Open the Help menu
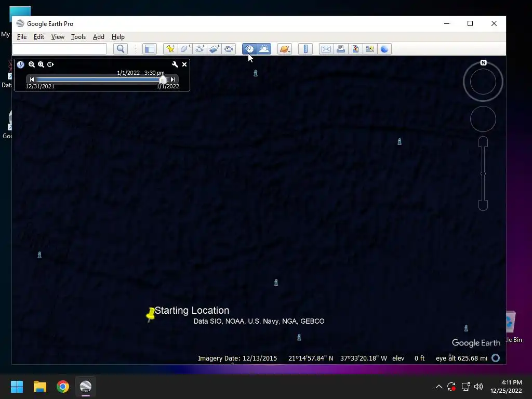532x399 pixels. pos(118,37)
